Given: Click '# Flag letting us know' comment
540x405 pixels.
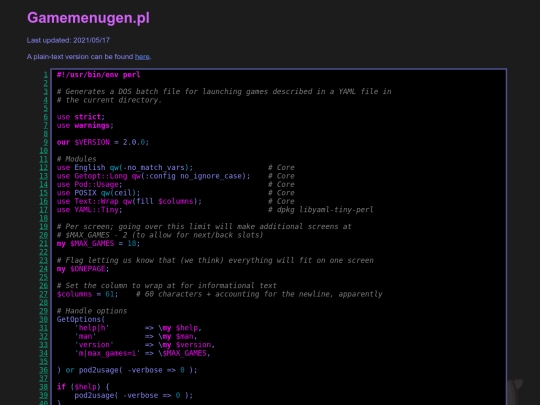Looking at the screenshot, I should click(x=215, y=260).
